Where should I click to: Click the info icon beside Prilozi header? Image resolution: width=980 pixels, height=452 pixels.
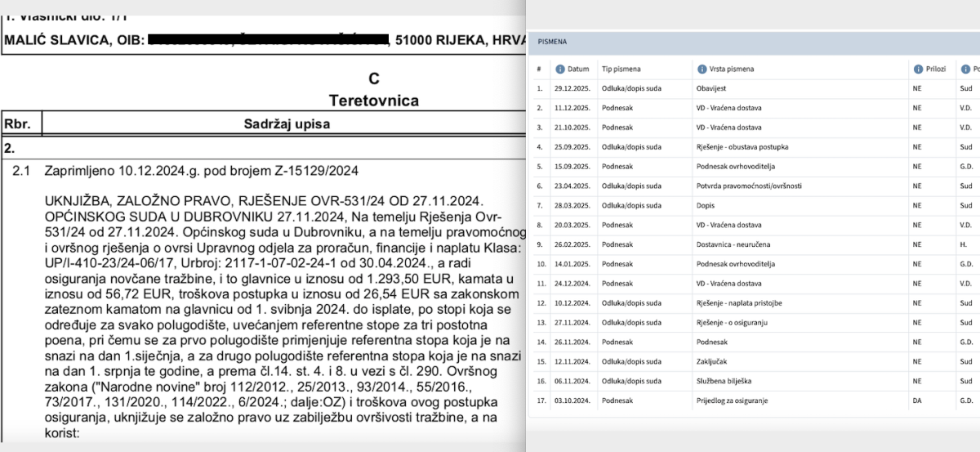[x=917, y=69]
